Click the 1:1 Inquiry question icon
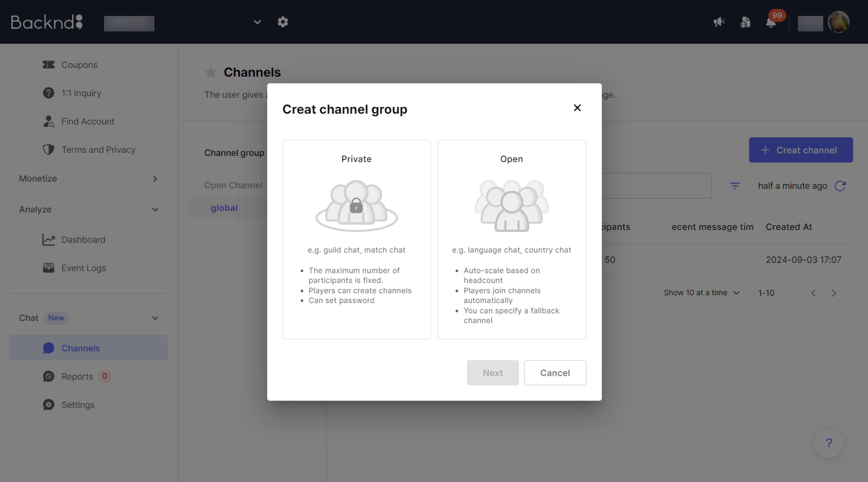868x482 pixels. (x=49, y=93)
